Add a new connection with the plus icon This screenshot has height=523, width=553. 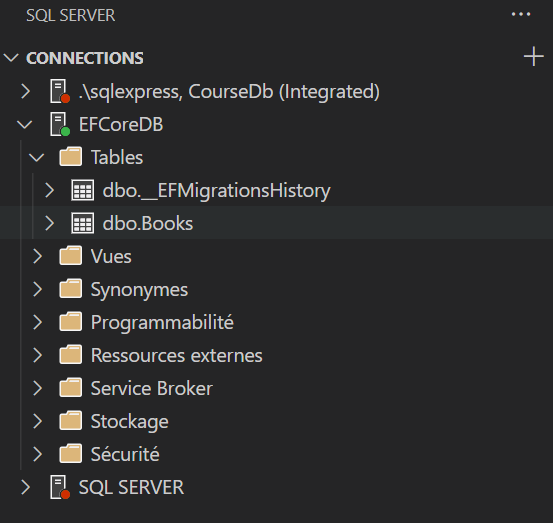pyautogui.click(x=534, y=56)
